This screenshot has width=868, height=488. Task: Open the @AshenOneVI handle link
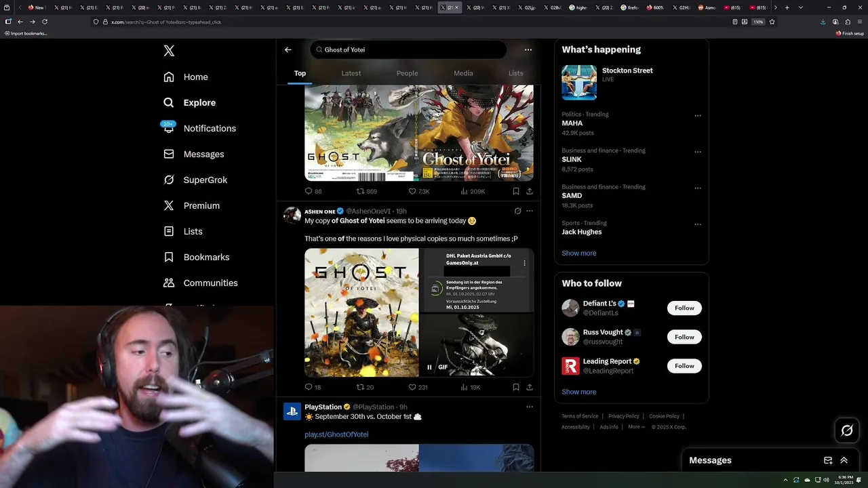pyautogui.click(x=368, y=211)
